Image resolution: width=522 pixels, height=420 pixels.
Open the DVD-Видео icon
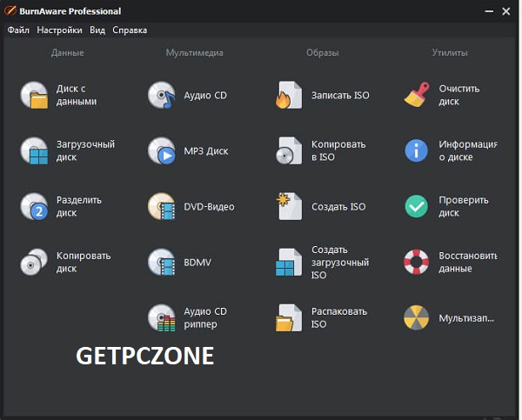(x=162, y=206)
